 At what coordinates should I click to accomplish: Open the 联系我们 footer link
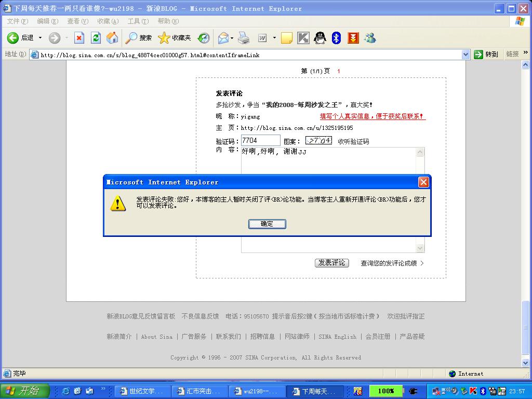click(x=229, y=337)
